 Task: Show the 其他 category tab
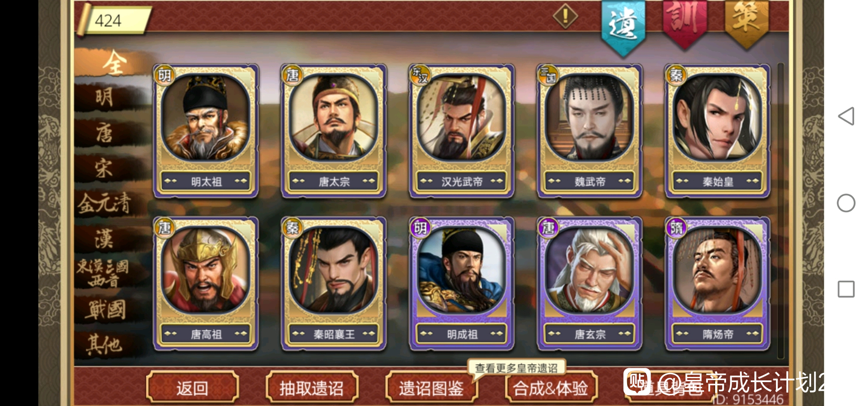pyautogui.click(x=104, y=344)
